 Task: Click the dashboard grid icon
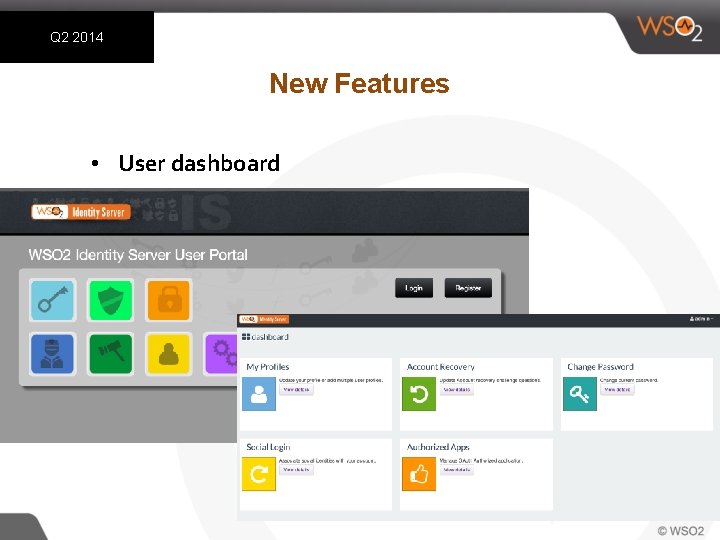point(246,337)
